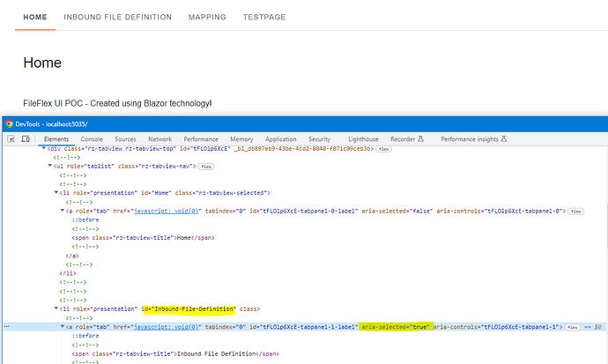Click javascript: void(0) link in tabpanel-1-label
Screen dimensions: 608x364
pyautogui.click(x=166, y=327)
